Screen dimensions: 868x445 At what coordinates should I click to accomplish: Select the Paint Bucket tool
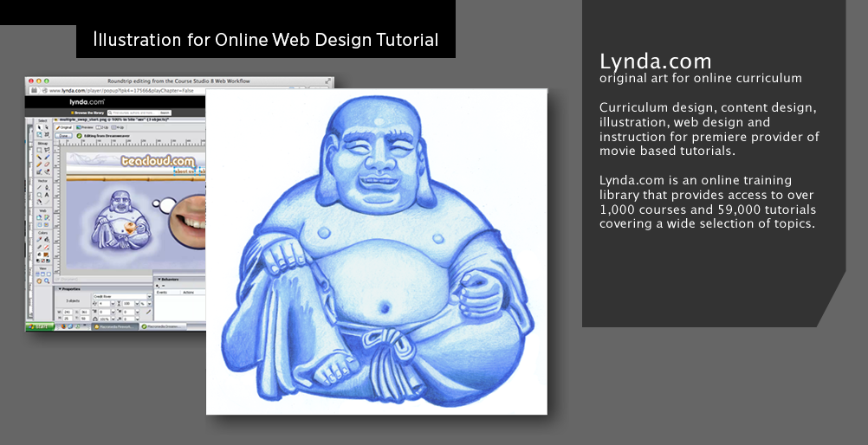click(x=47, y=239)
